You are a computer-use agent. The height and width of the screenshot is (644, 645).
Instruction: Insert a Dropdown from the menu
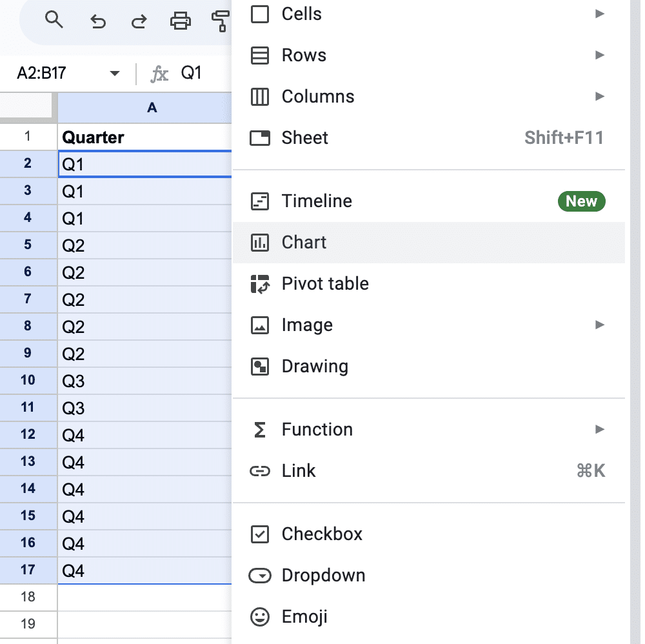pos(322,576)
